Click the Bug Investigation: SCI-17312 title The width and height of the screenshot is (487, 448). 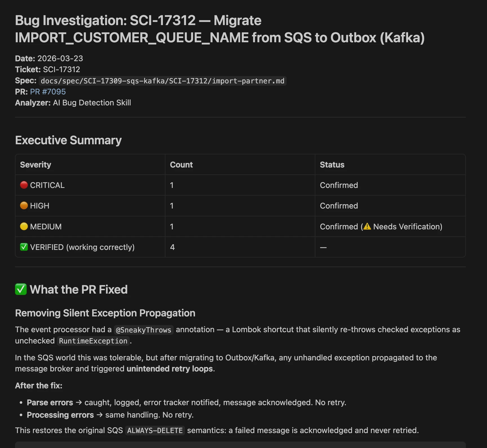[x=220, y=29]
